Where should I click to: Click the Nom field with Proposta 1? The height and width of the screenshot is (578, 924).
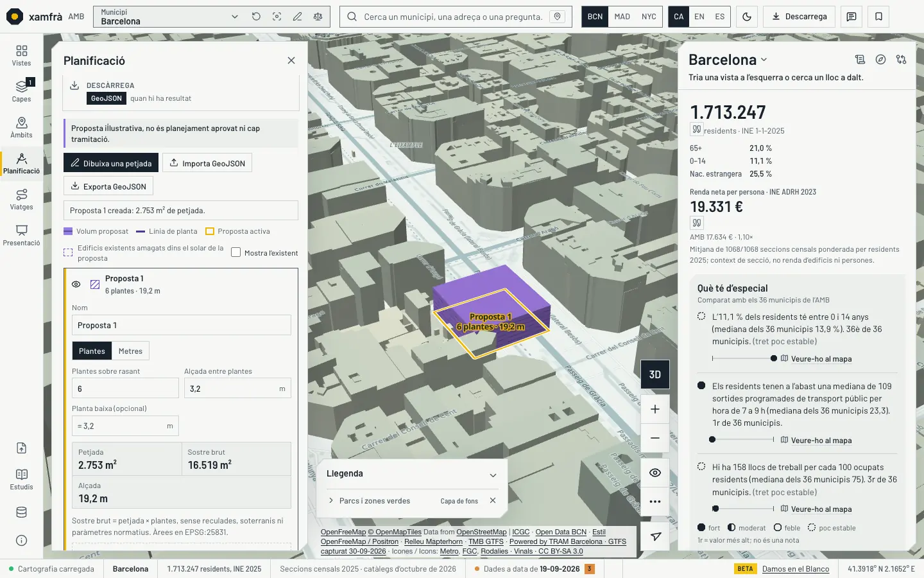(x=181, y=325)
